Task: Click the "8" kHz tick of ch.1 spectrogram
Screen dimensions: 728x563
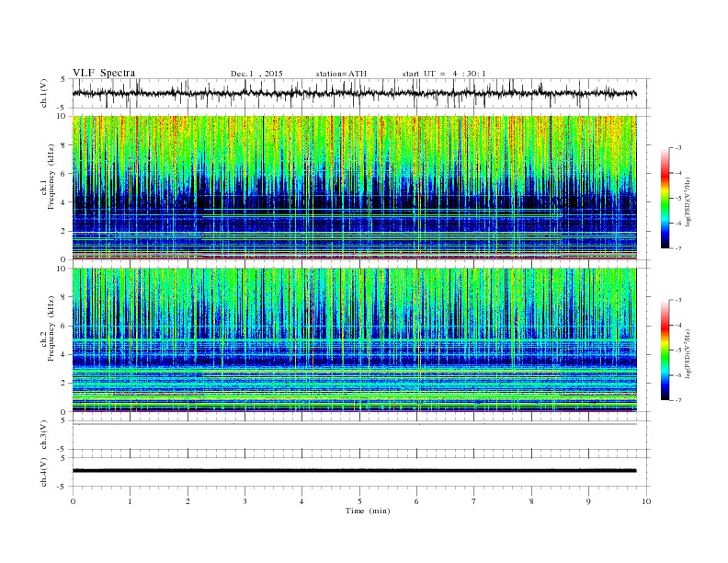Action: point(63,145)
